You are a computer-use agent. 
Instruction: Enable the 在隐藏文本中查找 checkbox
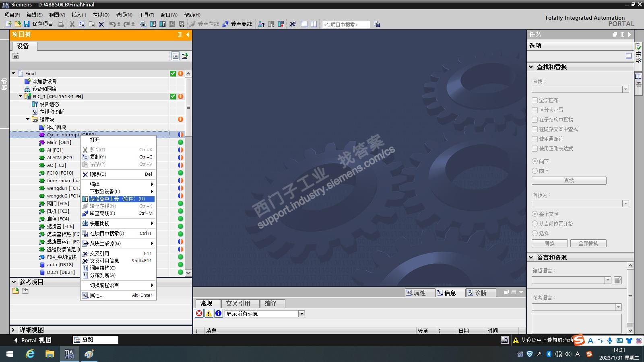click(535, 129)
